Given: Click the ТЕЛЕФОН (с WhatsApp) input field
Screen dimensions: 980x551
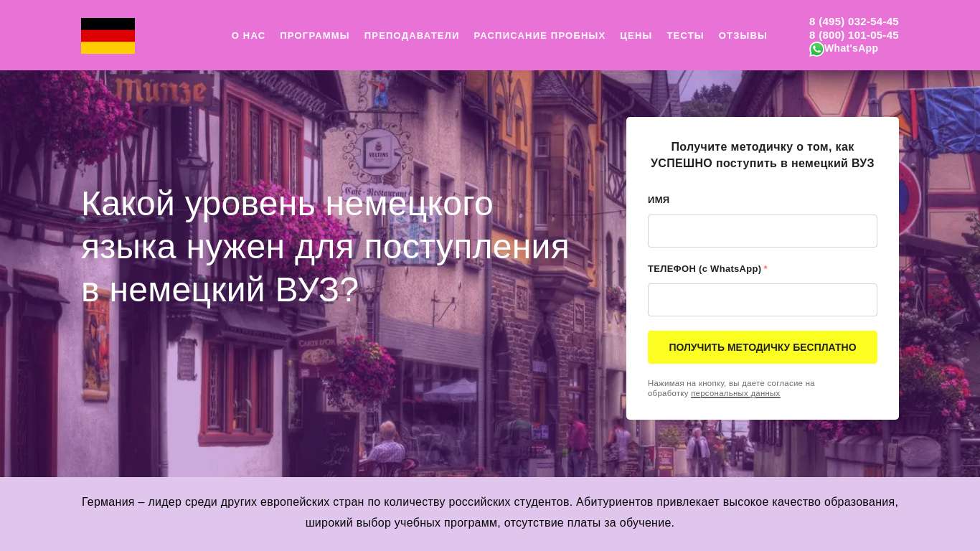Looking at the screenshot, I should 762,300.
